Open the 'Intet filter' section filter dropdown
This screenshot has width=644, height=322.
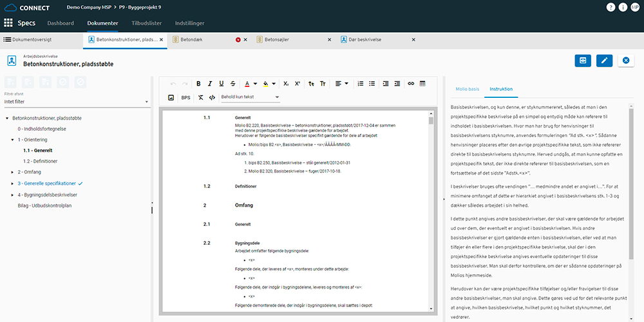tap(76, 101)
